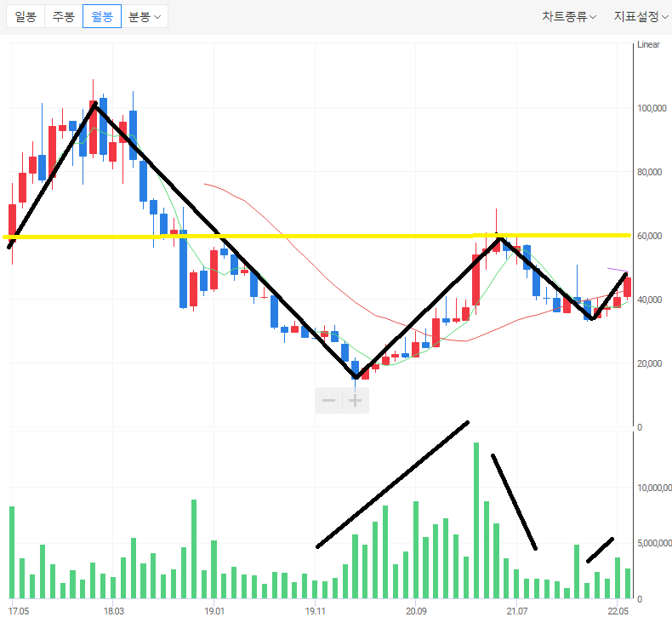This screenshot has width=672, height=617.
Task: Select the 월봉 monthly chart tab
Action: pyautogui.click(x=102, y=16)
